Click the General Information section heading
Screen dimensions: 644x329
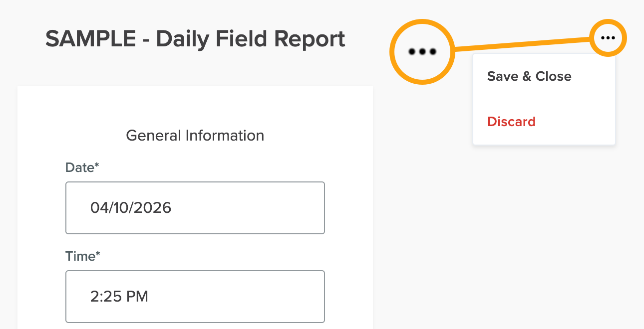click(x=195, y=136)
